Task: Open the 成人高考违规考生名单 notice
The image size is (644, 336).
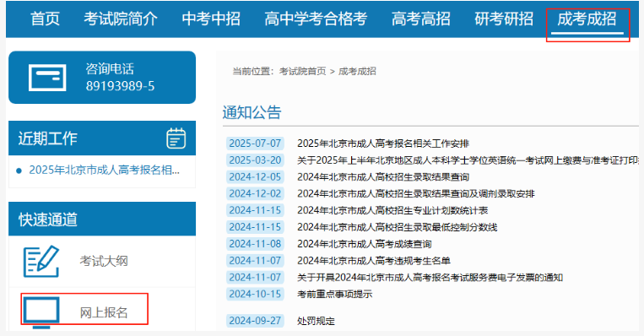Action: point(374,261)
